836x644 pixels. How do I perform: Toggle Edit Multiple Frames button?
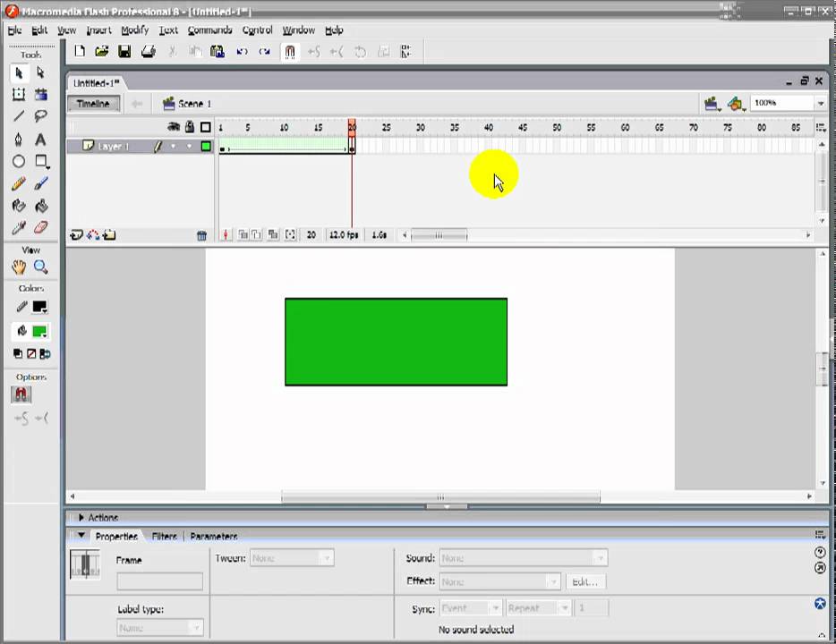[273, 234]
